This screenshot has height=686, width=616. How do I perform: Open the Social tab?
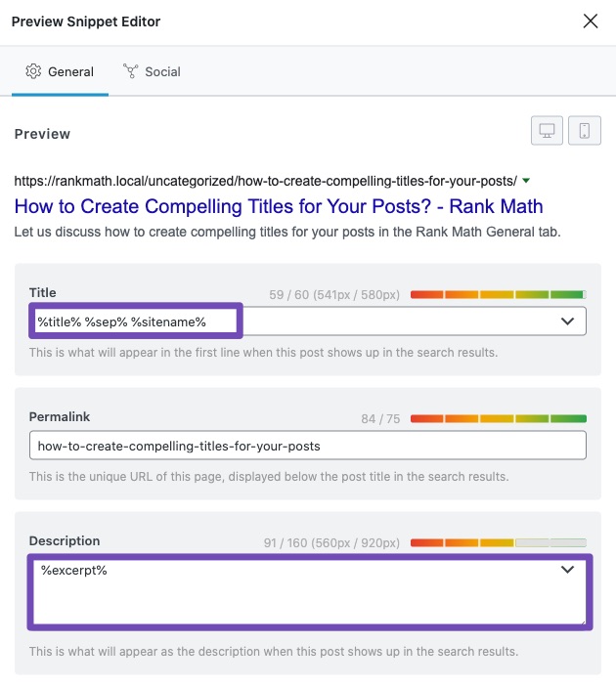[x=152, y=71]
